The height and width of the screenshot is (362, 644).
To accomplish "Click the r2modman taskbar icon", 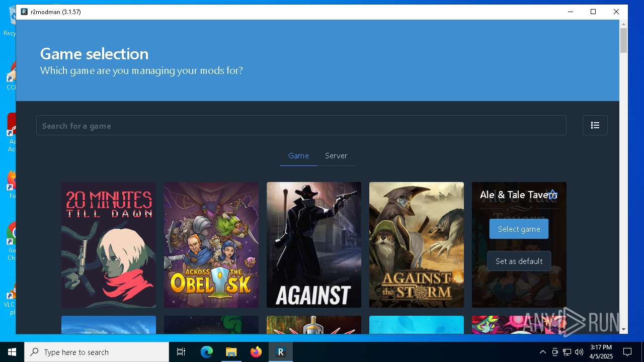I will point(281,352).
